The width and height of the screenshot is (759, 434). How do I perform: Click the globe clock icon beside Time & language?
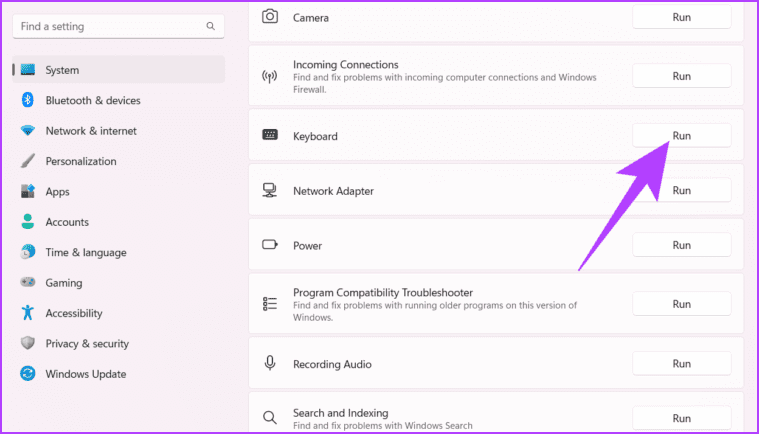(x=28, y=252)
